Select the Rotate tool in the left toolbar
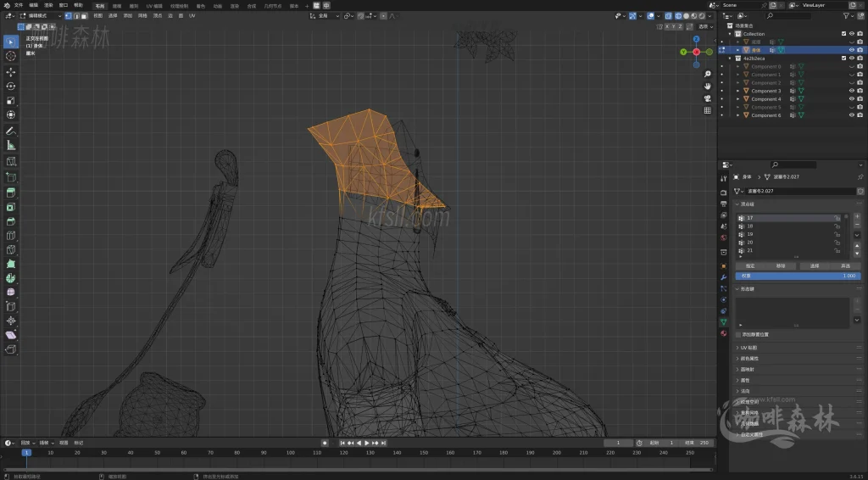868x480 pixels. pos(10,87)
